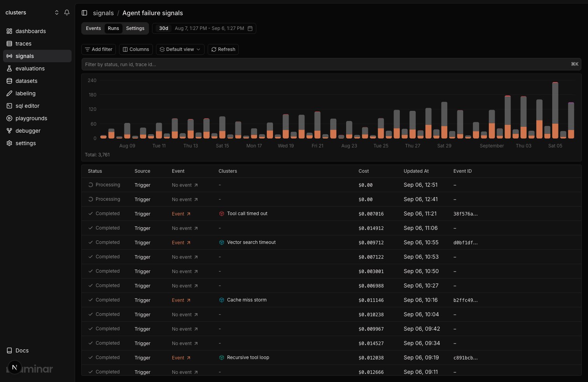The image size is (588, 382).
Task: Open evaluations section
Action: (37, 68)
